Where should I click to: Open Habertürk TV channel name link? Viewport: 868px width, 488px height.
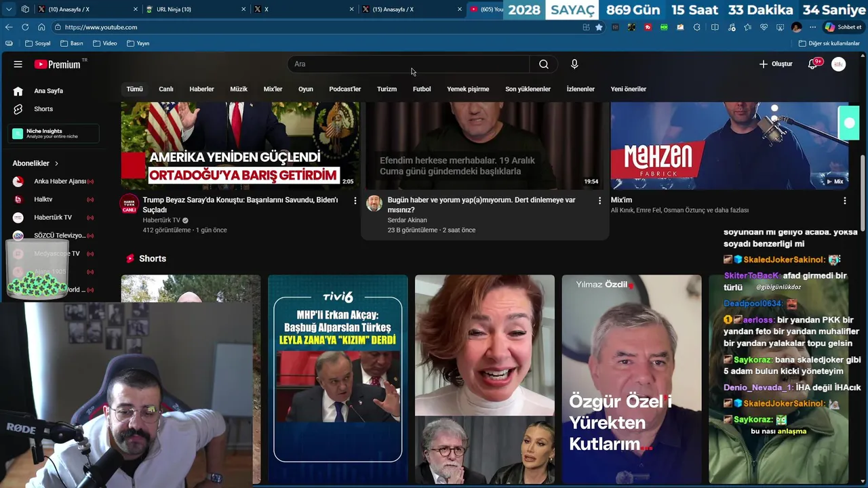(161, 220)
